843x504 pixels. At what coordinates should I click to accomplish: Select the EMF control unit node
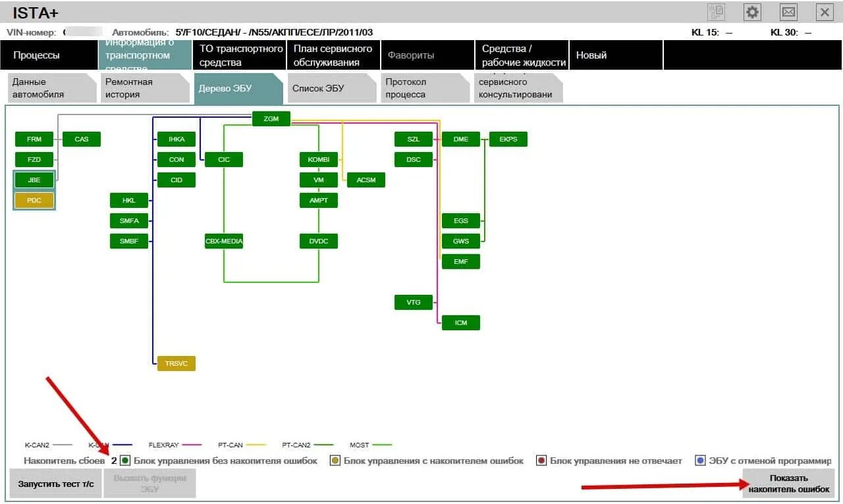(x=461, y=262)
